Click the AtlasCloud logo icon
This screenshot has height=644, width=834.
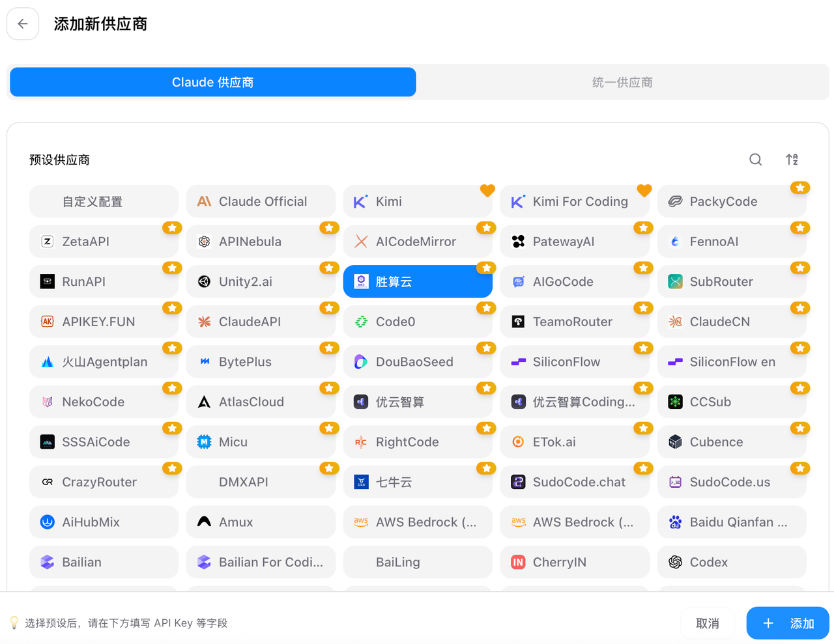[x=205, y=402]
